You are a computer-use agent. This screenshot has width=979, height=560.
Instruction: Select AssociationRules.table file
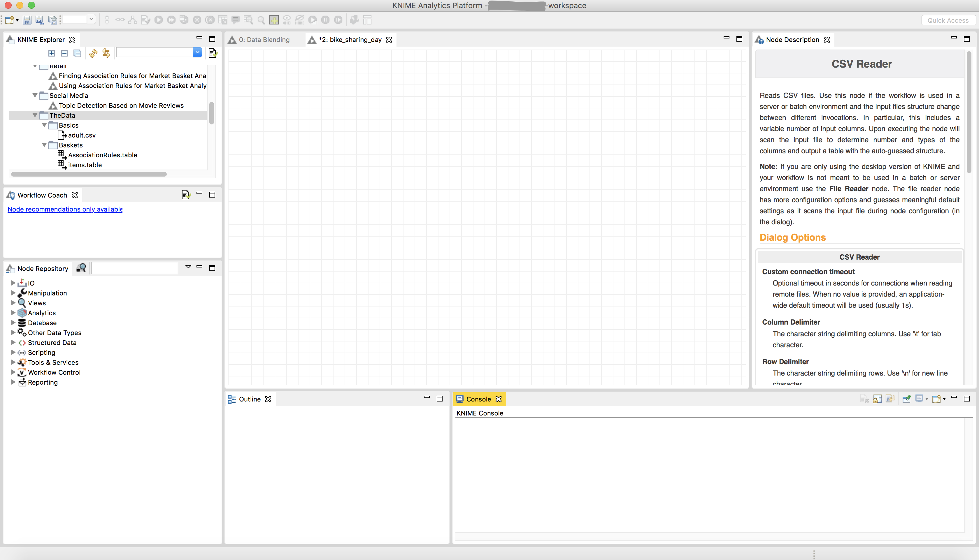[x=102, y=155]
